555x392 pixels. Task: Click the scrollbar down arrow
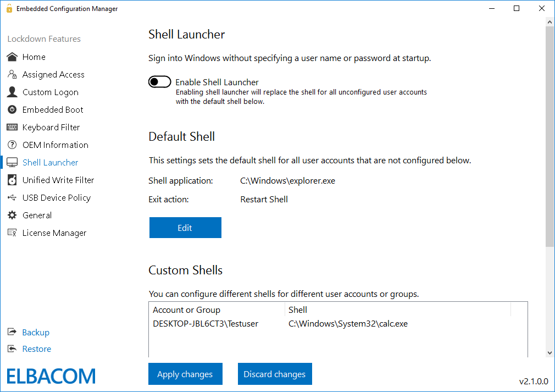[550, 352]
